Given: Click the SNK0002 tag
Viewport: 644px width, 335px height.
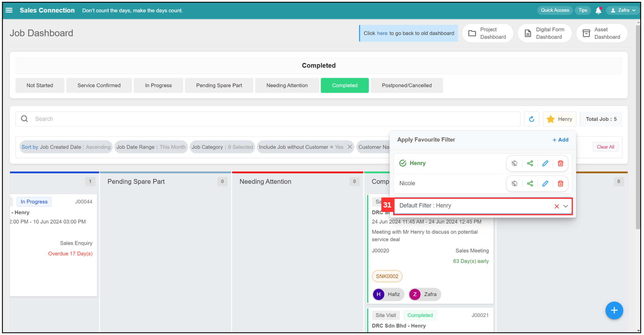Looking at the screenshot, I should [387, 276].
